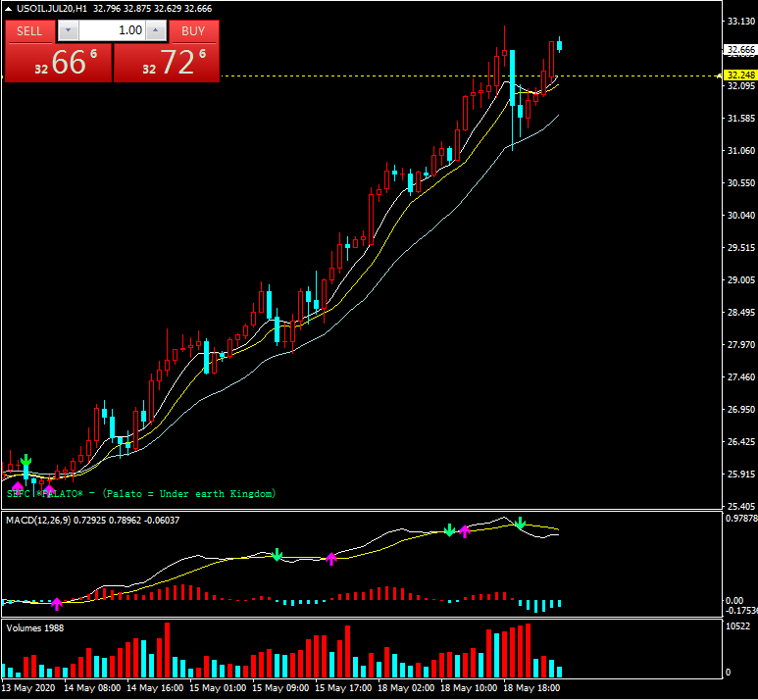
Task: Click the SELL button
Action: tap(30, 30)
